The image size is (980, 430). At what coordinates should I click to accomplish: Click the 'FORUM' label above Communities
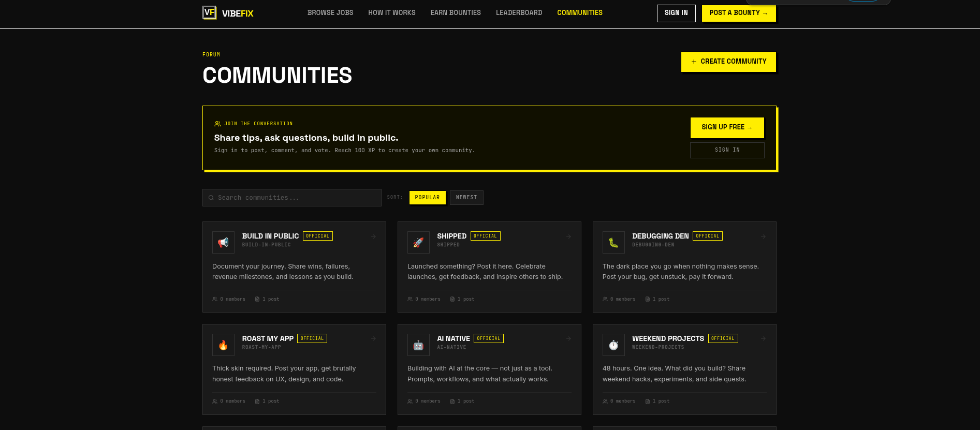pos(211,54)
